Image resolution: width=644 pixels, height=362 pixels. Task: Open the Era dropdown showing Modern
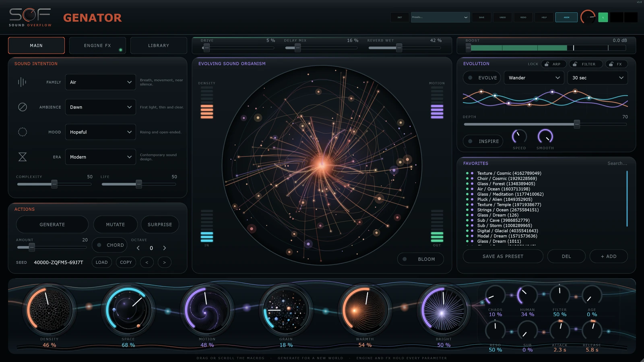(x=101, y=157)
